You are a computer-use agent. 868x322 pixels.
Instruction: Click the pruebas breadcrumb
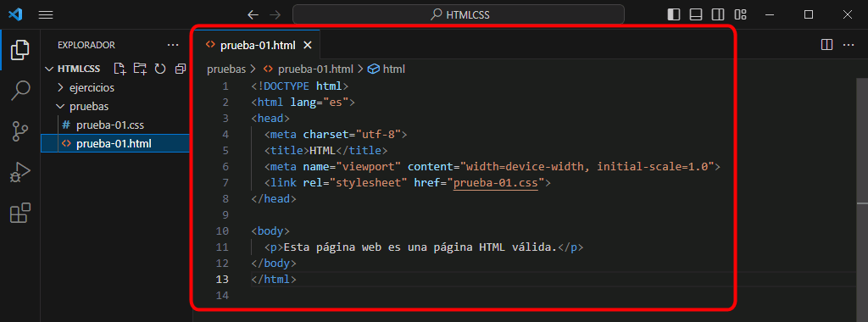[x=225, y=69]
